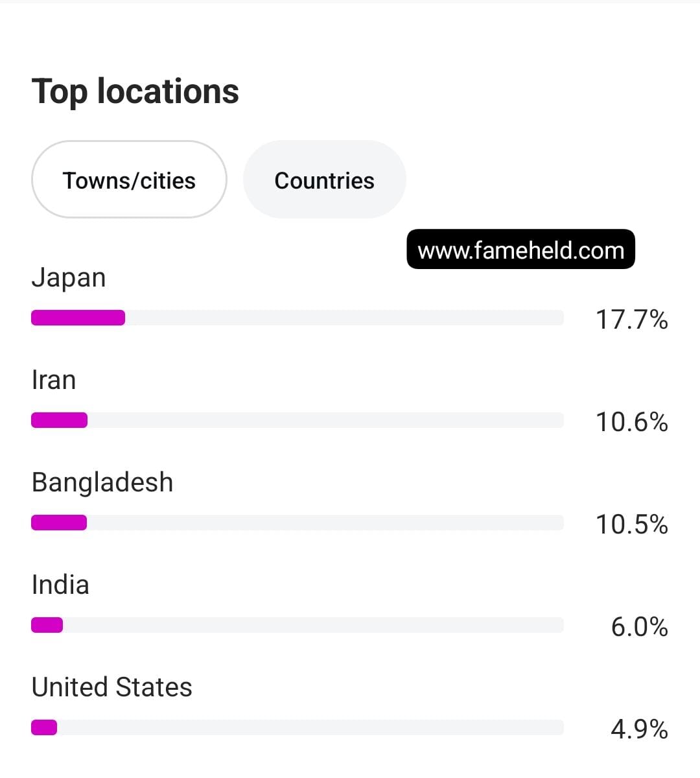Click the Top locations heading

coord(135,91)
